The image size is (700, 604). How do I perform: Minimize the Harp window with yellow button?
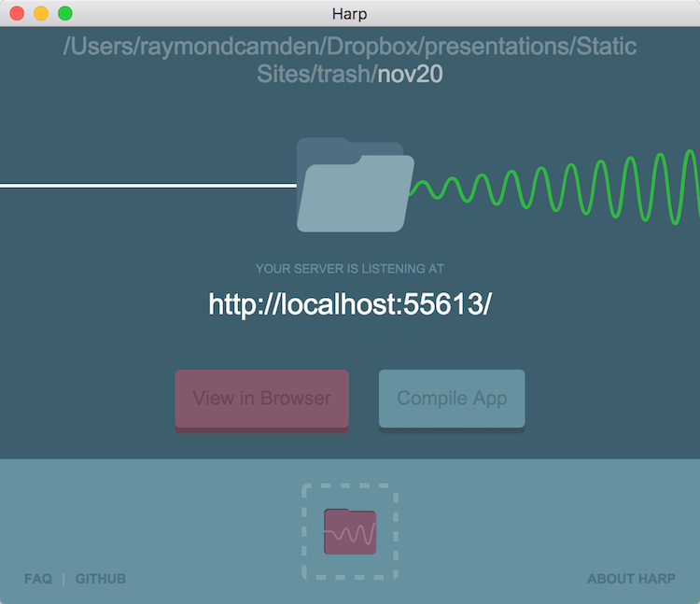(41, 13)
